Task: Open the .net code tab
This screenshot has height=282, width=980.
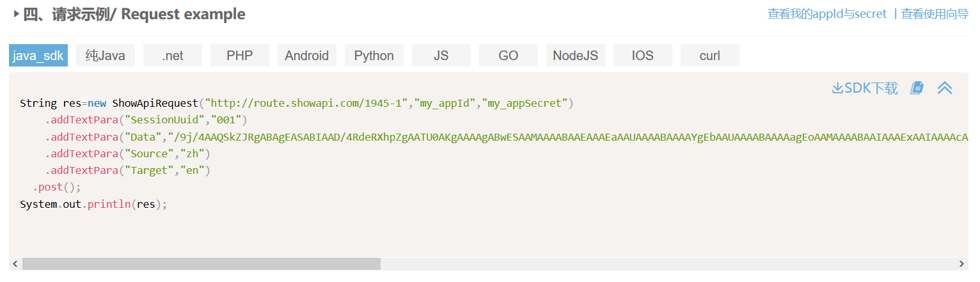Action: [173, 56]
